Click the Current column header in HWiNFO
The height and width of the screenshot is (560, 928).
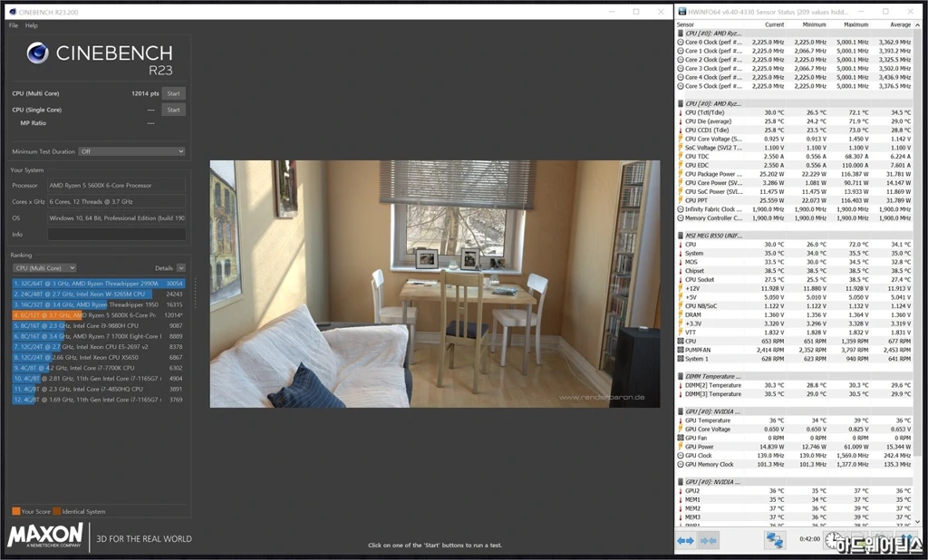(x=774, y=24)
